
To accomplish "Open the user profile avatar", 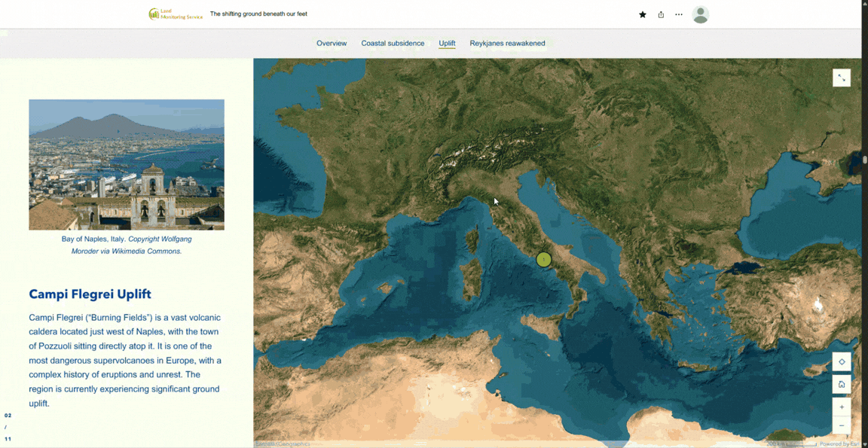I will pyautogui.click(x=700, y=14).
